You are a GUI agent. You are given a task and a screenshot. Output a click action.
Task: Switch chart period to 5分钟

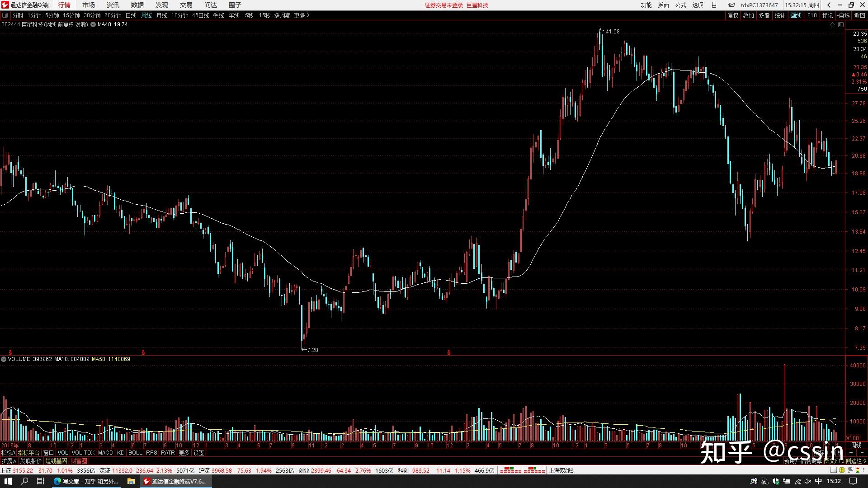52,15
